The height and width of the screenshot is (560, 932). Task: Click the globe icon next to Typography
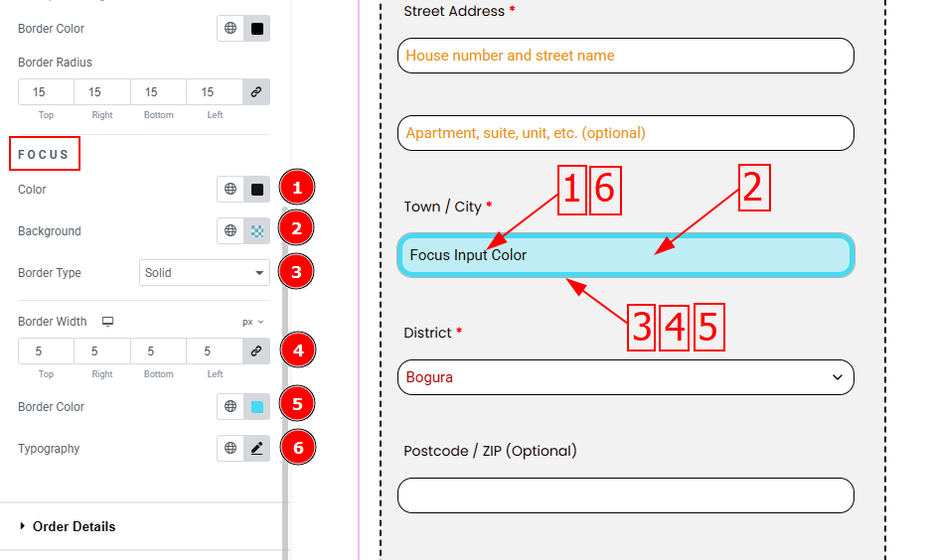231,449
